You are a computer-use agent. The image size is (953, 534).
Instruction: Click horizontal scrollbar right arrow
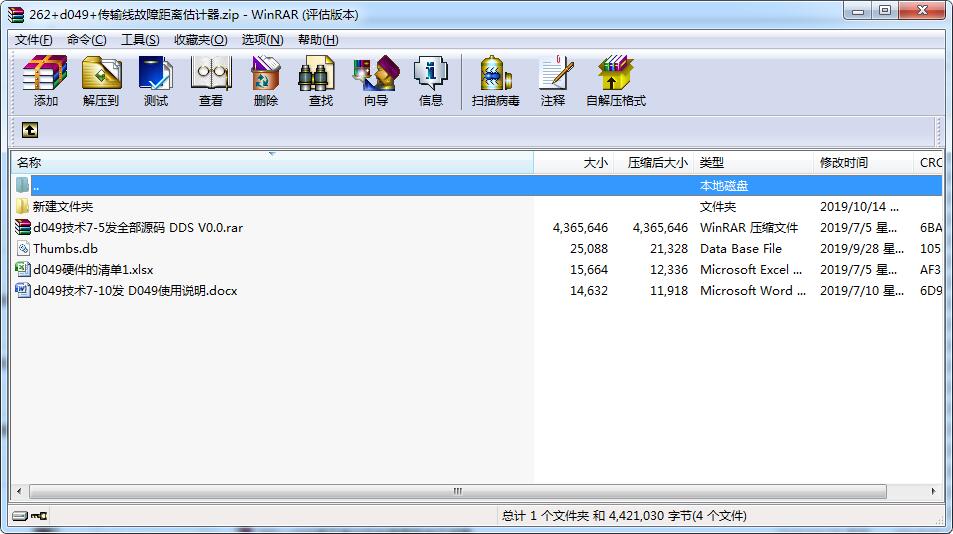[934, 491]
